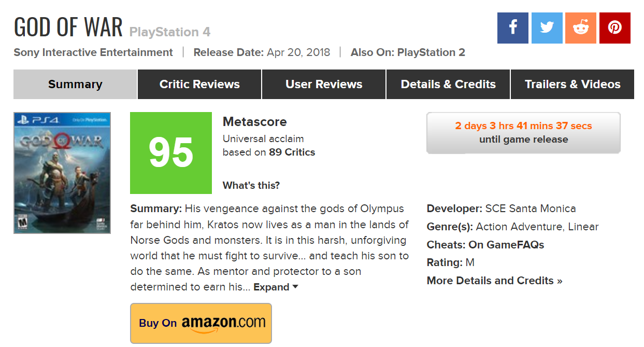Click the game release countdown box
The image size is (644, 347).
click(x=523, y=133)
